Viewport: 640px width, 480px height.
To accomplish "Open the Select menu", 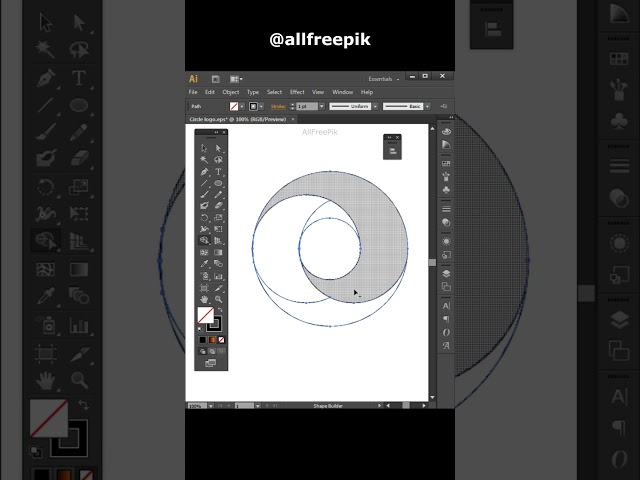I will (x=274, y=92).
